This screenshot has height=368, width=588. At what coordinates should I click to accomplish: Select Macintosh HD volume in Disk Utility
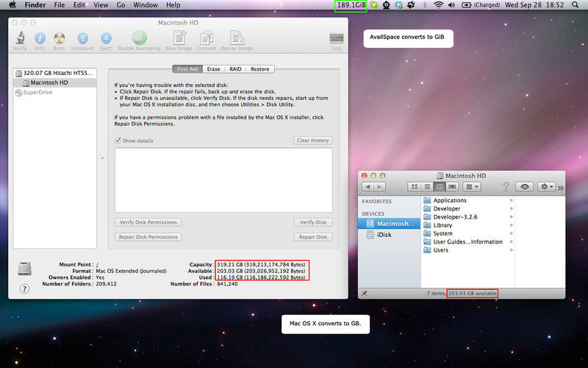pyautogui.click(x=54, y=82)
